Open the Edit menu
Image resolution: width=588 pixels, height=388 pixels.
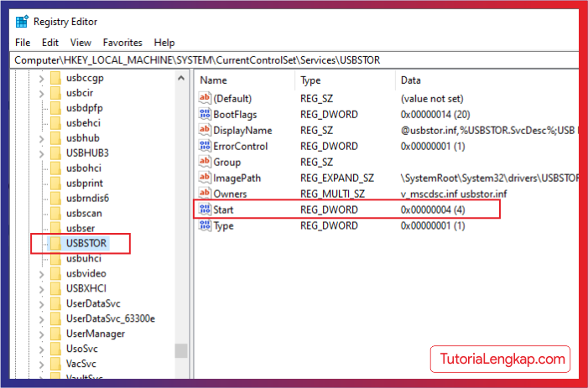point(50,43)
